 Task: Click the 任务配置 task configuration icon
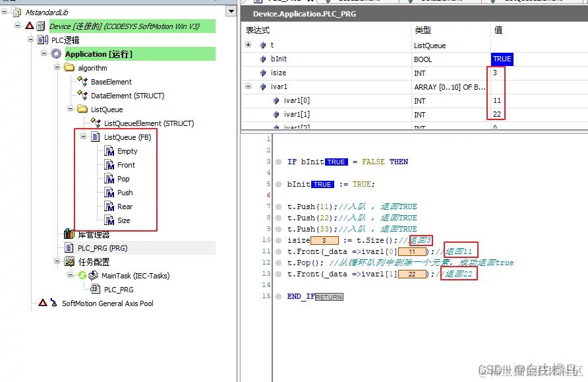(69, 261)
